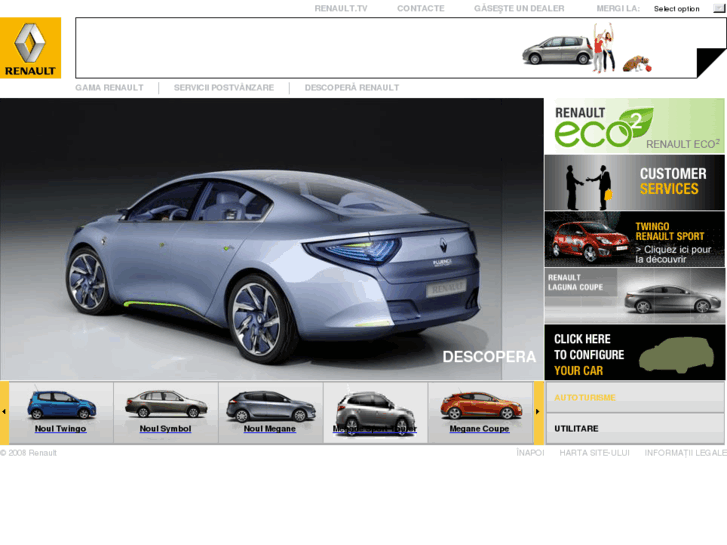Click the ÎNAPOI footer link
The image size is (727, 545).
tap(530, 453)
